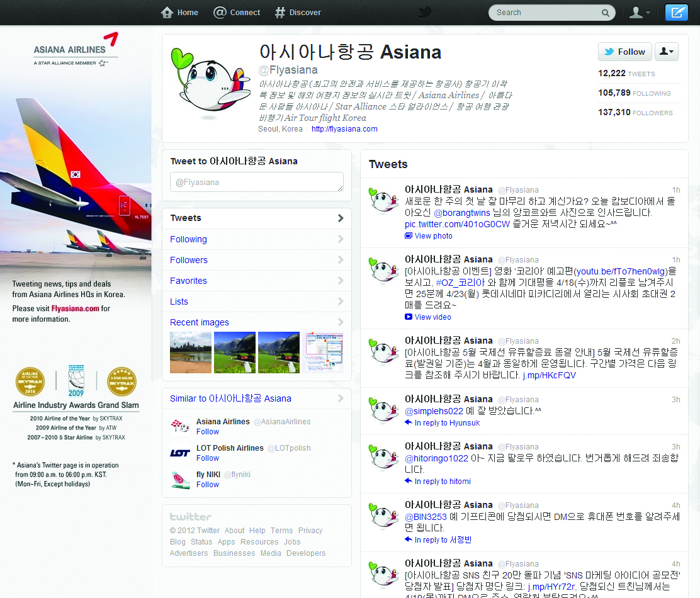Open Similar to Asiana list
This screenshot has height=598, width=700.
pyautogui.click(x=230, y=398)
